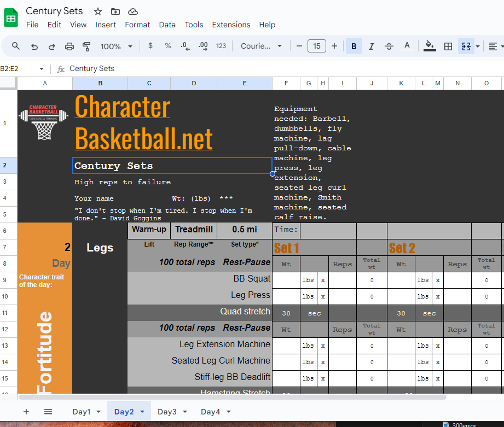Open the File menu
The width and height of the screenshot is (504, 427).
click(32, 25)
